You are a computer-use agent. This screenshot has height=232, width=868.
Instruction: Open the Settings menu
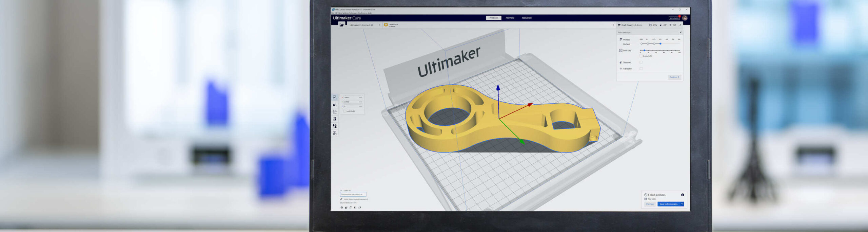(x=345, y=13)
